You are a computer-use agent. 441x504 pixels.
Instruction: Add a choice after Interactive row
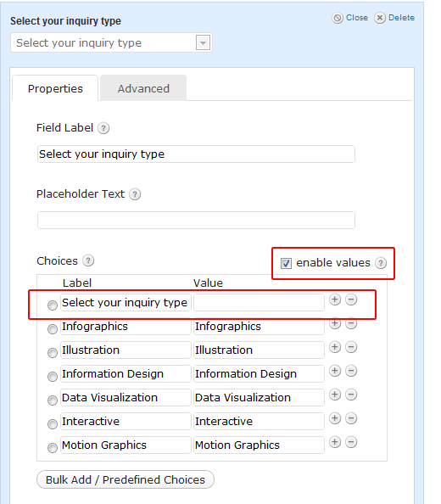pyautogui.click(x=335, y=418)
